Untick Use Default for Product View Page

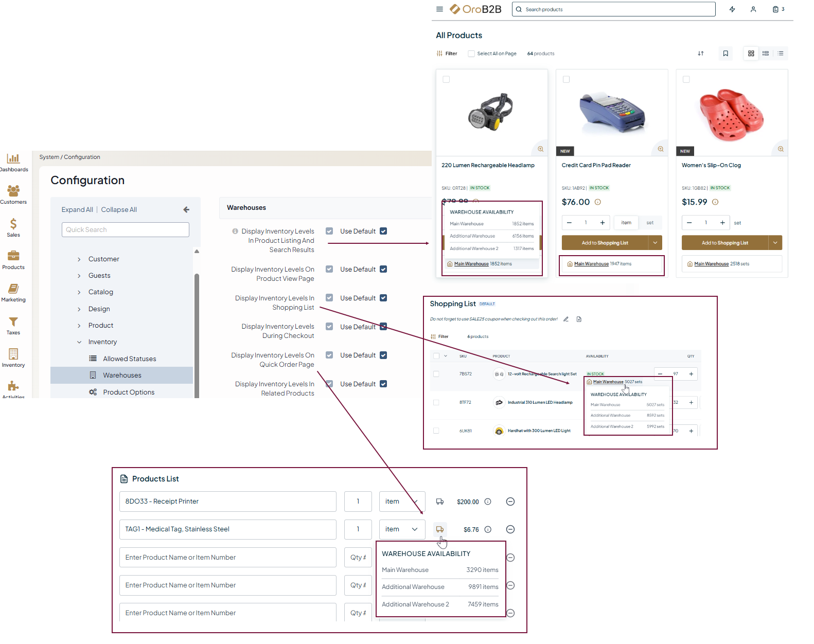[x=383, y=270]
